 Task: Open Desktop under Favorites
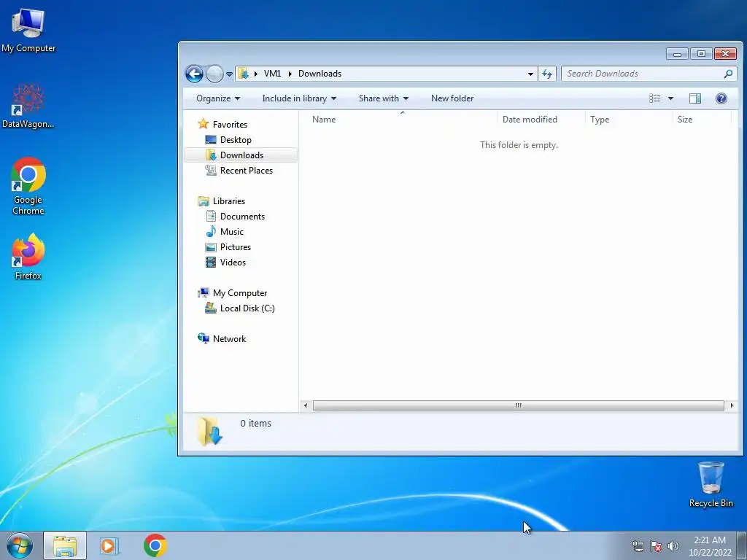click(236, 140)
